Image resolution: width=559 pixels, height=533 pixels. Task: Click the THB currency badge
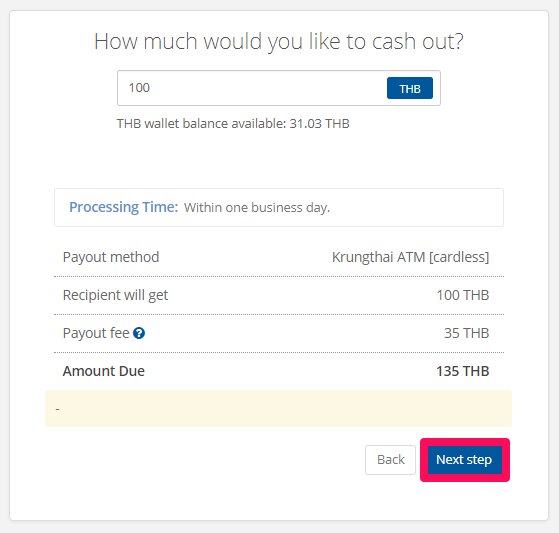click(410, 88)
